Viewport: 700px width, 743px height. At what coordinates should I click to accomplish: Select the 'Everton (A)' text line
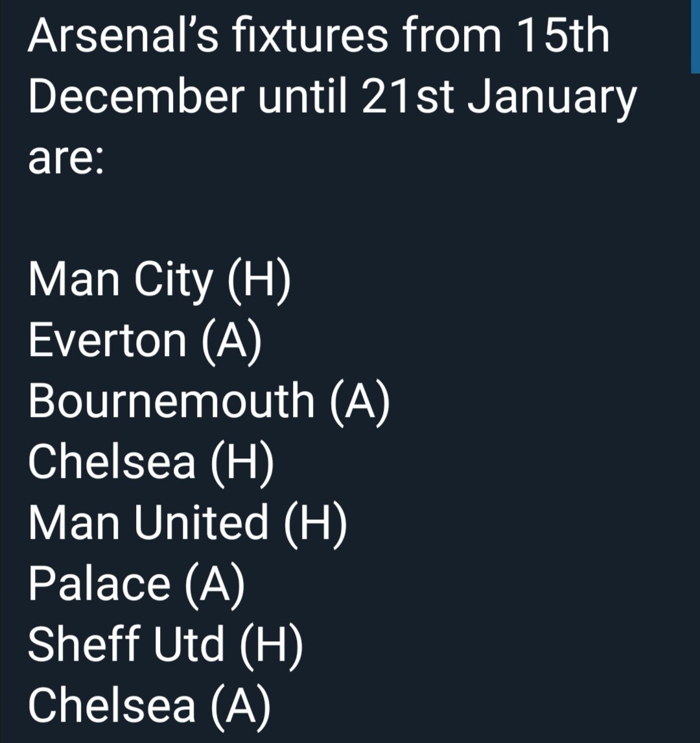(145, 340)
